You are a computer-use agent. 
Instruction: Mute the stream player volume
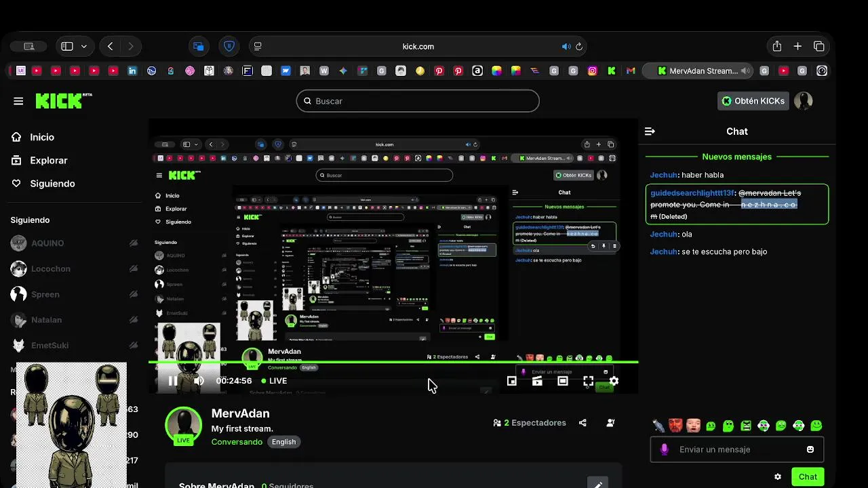pyautogui.click(x=199, y=381)
